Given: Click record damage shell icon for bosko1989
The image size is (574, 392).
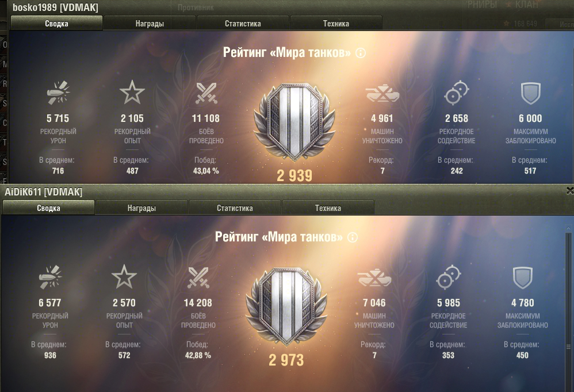Looking at the screenshot, I should tap(59, 93).
